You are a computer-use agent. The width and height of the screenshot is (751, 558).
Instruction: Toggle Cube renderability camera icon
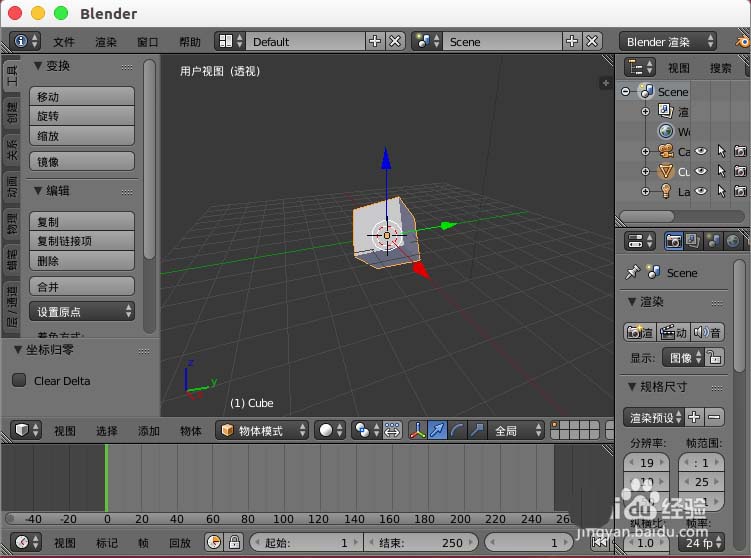[740, 171]
